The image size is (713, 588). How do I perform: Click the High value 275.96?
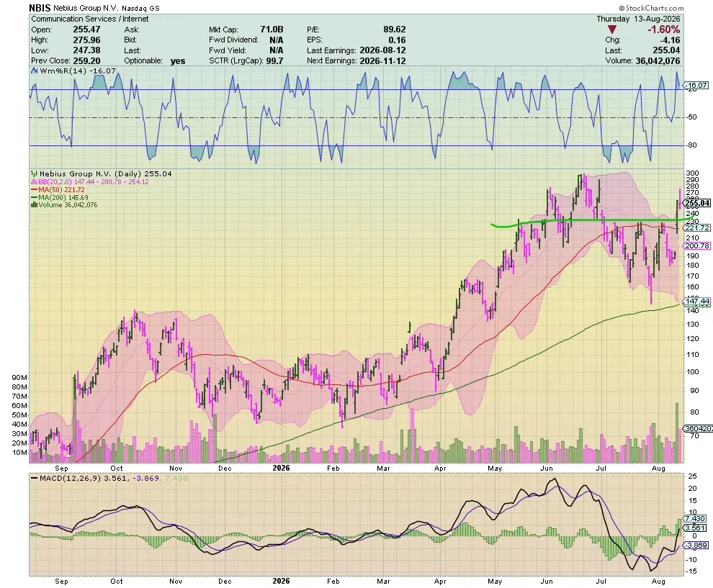point(87,40)
